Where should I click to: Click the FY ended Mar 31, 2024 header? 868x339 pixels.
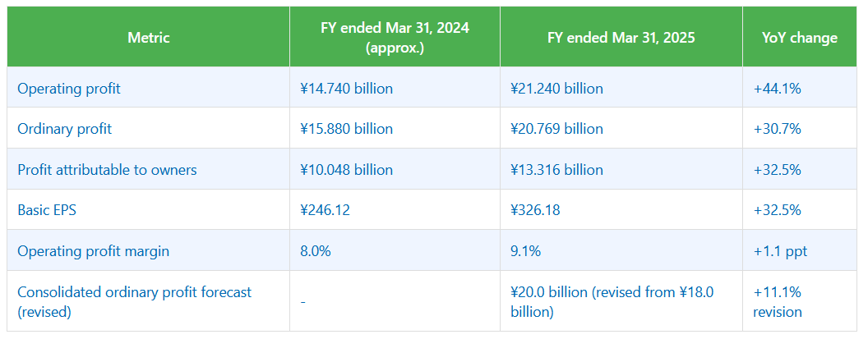point(395,38)
